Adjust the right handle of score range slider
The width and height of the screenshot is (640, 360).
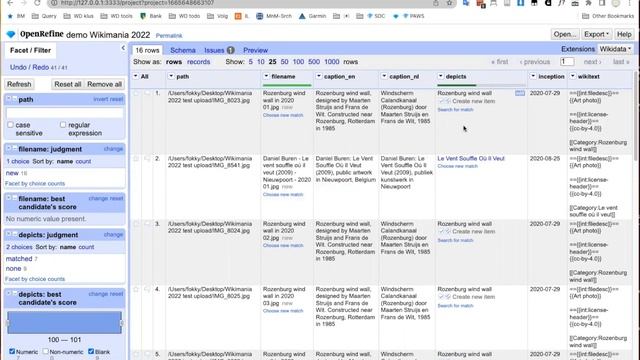[121, 323]
